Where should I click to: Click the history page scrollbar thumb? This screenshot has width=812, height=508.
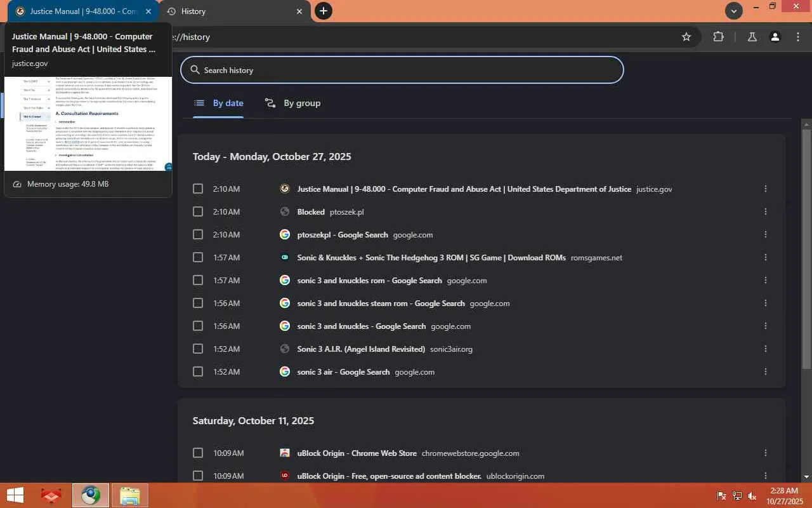pyautogui.click(x=806, y=248)
